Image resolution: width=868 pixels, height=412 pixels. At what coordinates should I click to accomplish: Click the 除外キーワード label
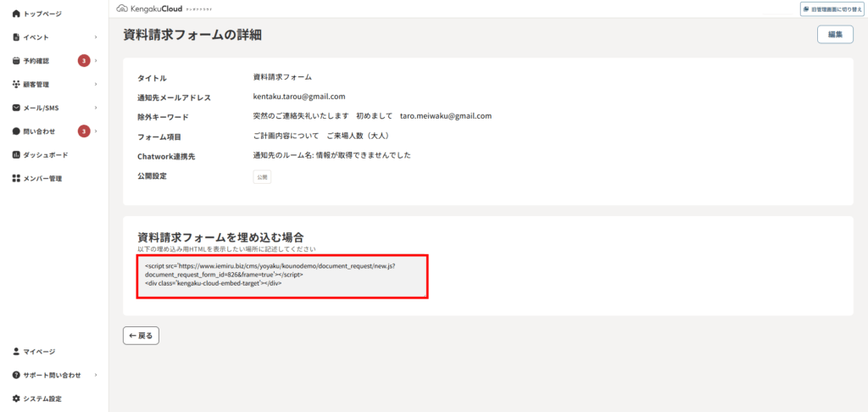(163, 117)
